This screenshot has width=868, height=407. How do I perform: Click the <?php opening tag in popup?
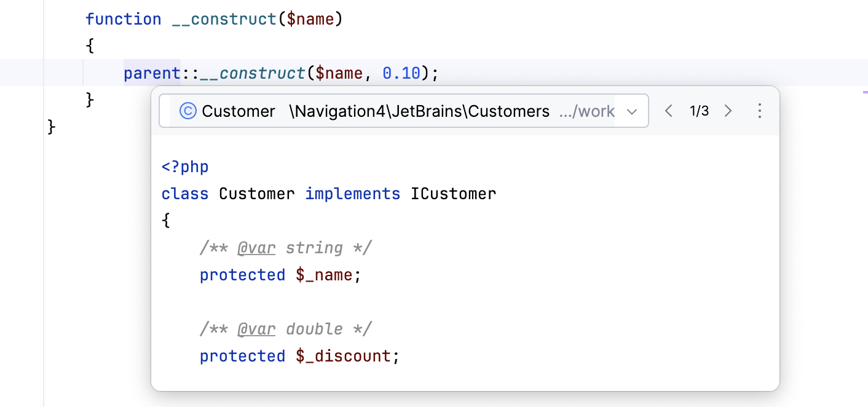[185, 167]
